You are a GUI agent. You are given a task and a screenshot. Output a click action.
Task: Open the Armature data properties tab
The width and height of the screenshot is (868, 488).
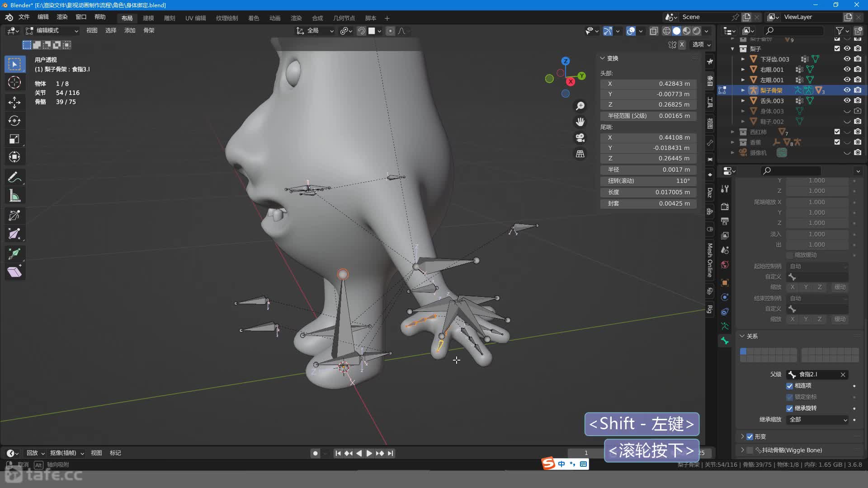point(725,326)
